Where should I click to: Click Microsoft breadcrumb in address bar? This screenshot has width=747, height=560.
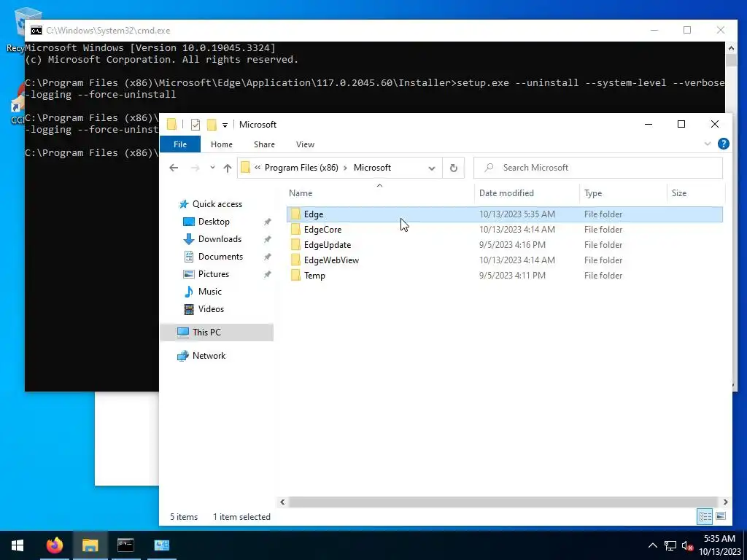click(x=372, y=168)
